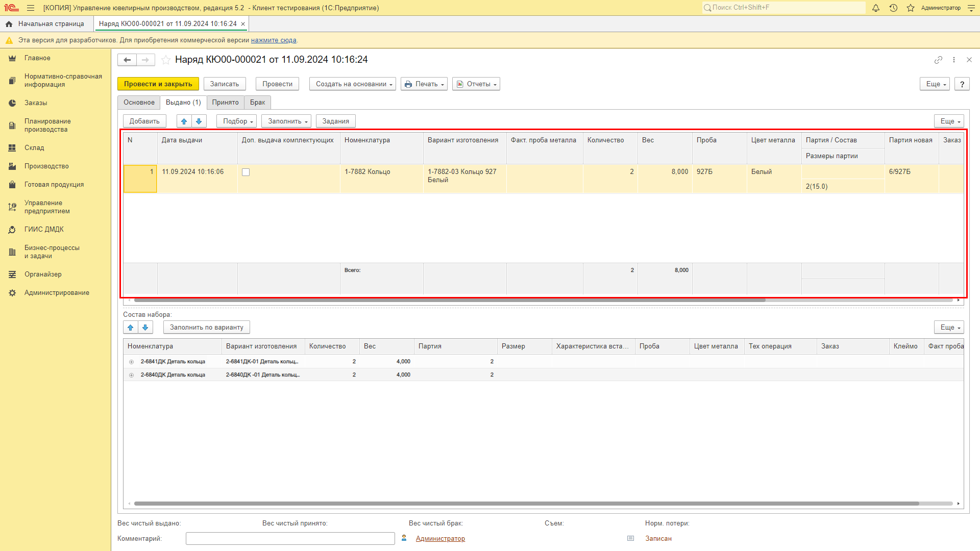The image size is (980, 551).
Task: Select Партия новая cell 6/927Б
Action: tap(912, 179)
